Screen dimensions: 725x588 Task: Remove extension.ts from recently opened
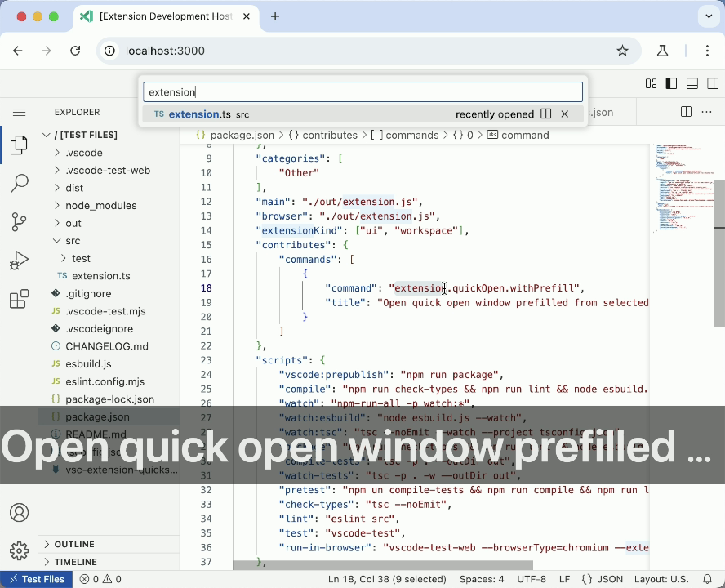tap(564, 114)
